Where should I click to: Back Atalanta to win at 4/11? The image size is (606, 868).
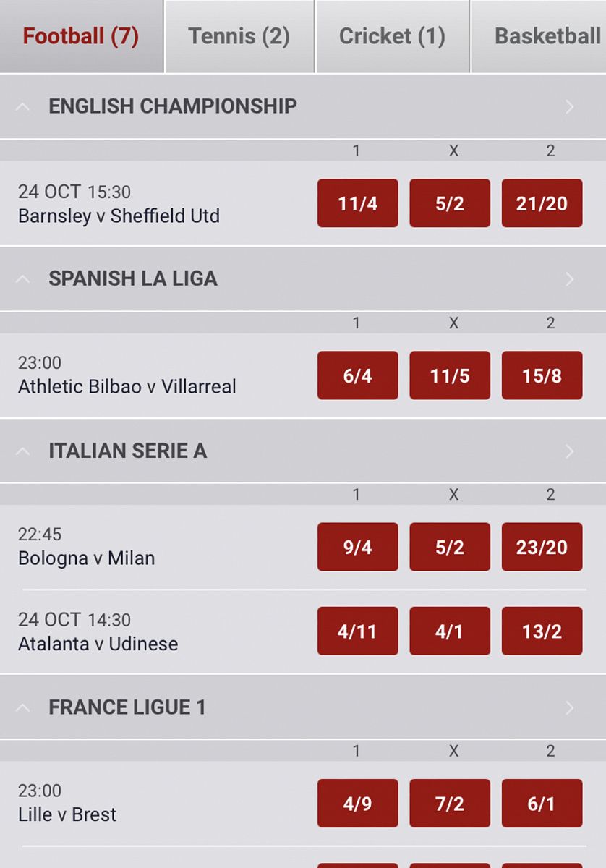[357, 631]
